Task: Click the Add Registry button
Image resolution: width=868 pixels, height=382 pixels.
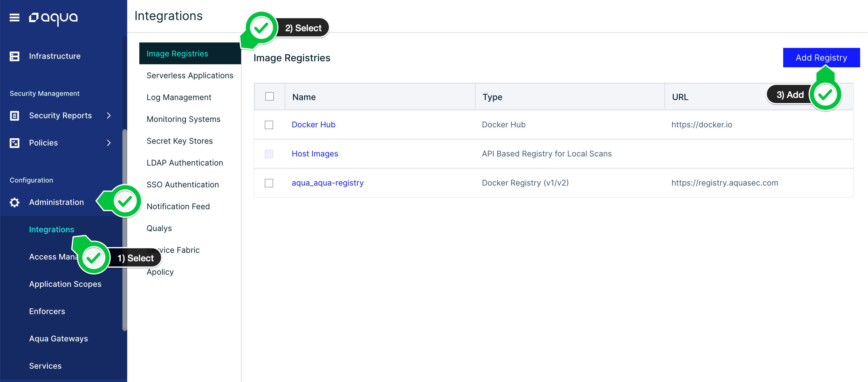Action: [821, 58]
